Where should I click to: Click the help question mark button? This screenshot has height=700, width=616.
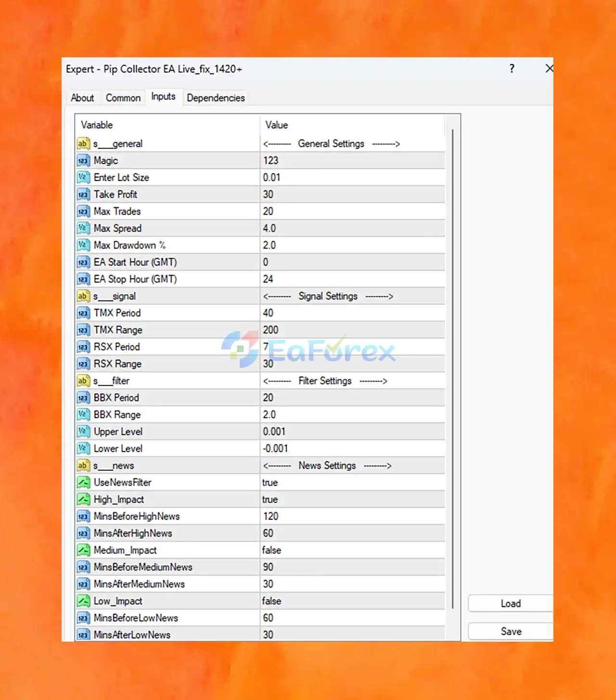pyautogui.click(x=512, y=68)
